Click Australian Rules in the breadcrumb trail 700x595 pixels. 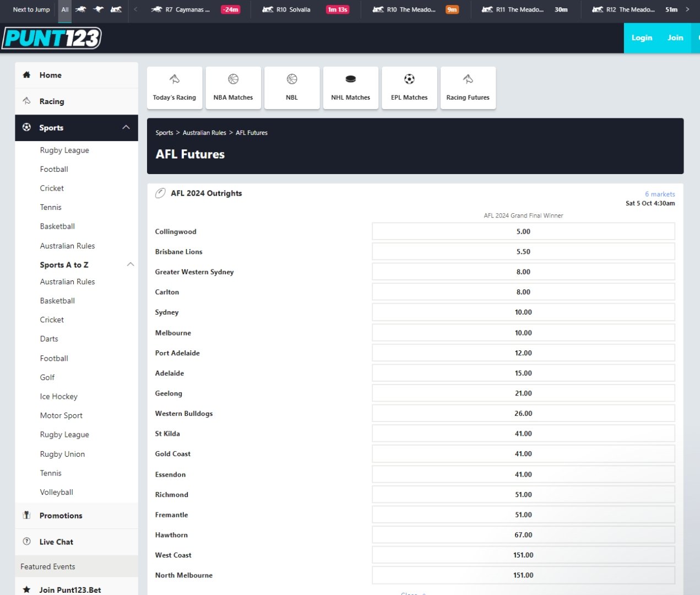pos(204,133)
